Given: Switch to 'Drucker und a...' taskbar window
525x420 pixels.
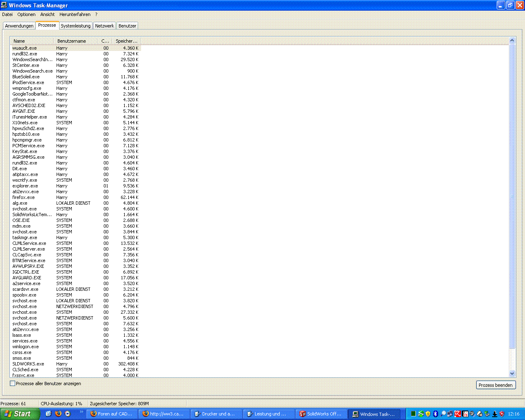Looking at the screenshot, I should tap(216, 414).
